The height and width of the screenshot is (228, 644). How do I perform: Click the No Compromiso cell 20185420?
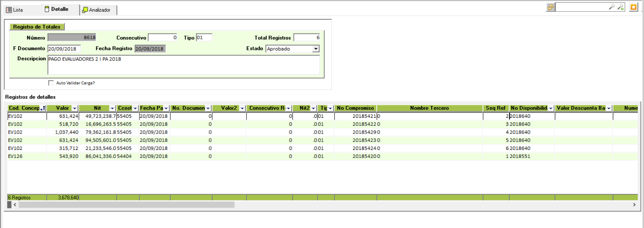coord(356,156)
